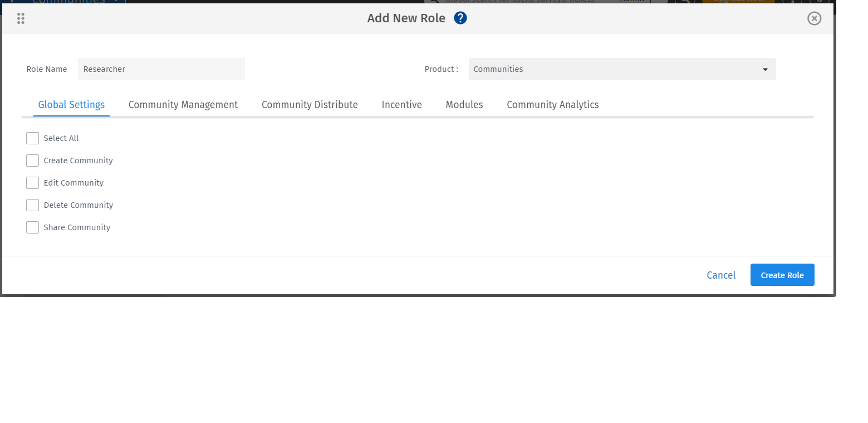Image resolution: width=868 pixels, height=423 pixels.
Task: Focus the Role Name input field
Action: point(161,69)
